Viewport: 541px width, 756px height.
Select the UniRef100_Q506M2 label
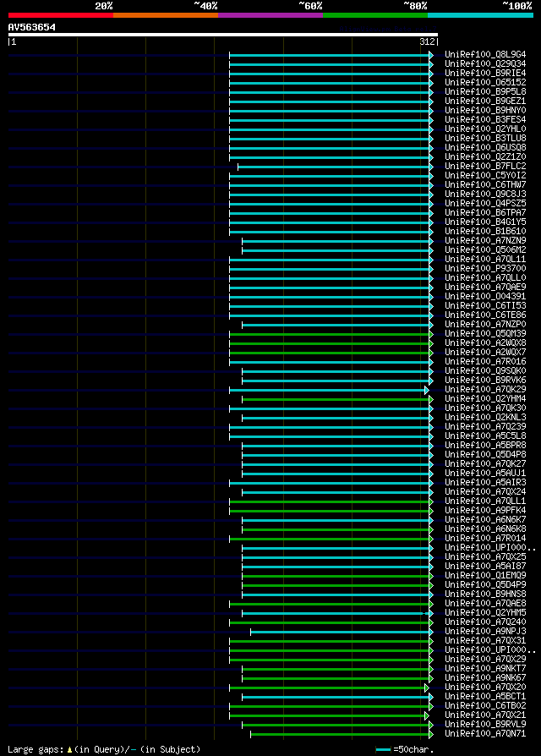(485, 249)
